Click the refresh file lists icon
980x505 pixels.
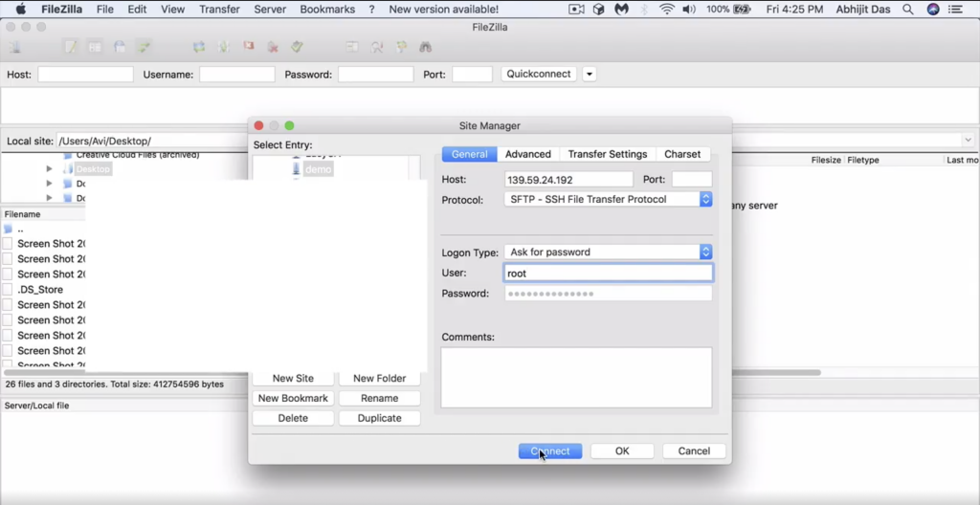pos(199,48)
